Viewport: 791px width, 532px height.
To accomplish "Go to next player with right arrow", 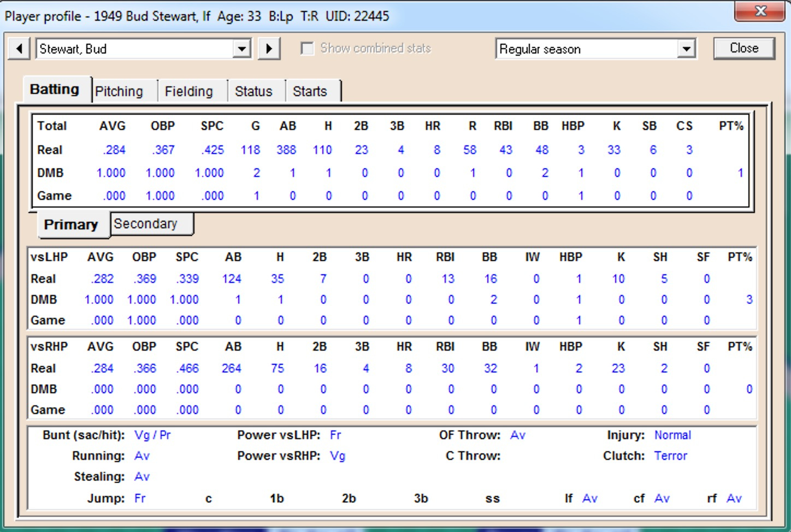I will click(269, 49).
